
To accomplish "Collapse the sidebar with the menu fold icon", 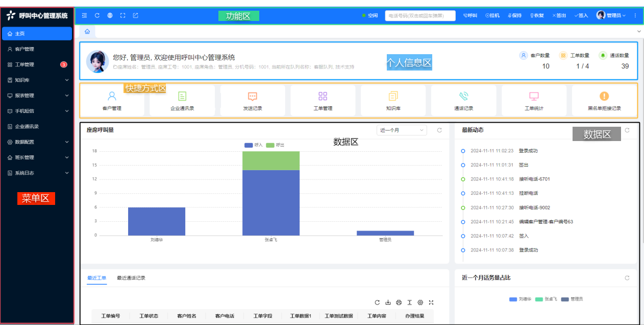I will 84,15.
